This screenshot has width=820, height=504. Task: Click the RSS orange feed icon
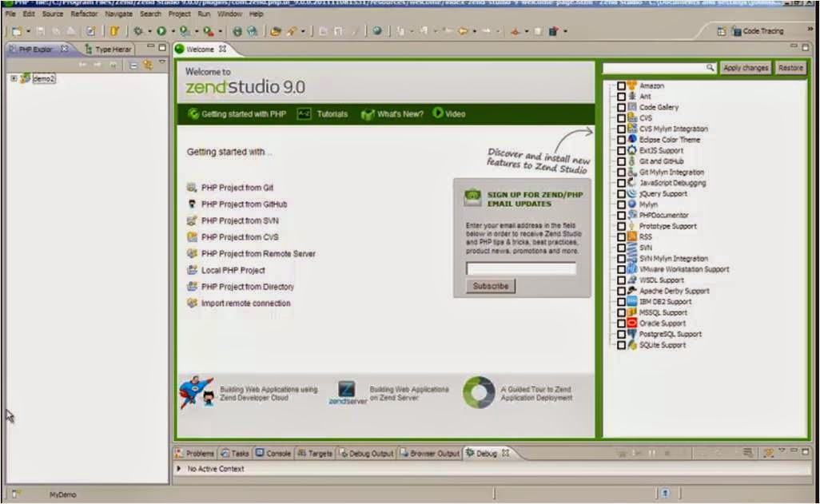click(x=631, y=236)
